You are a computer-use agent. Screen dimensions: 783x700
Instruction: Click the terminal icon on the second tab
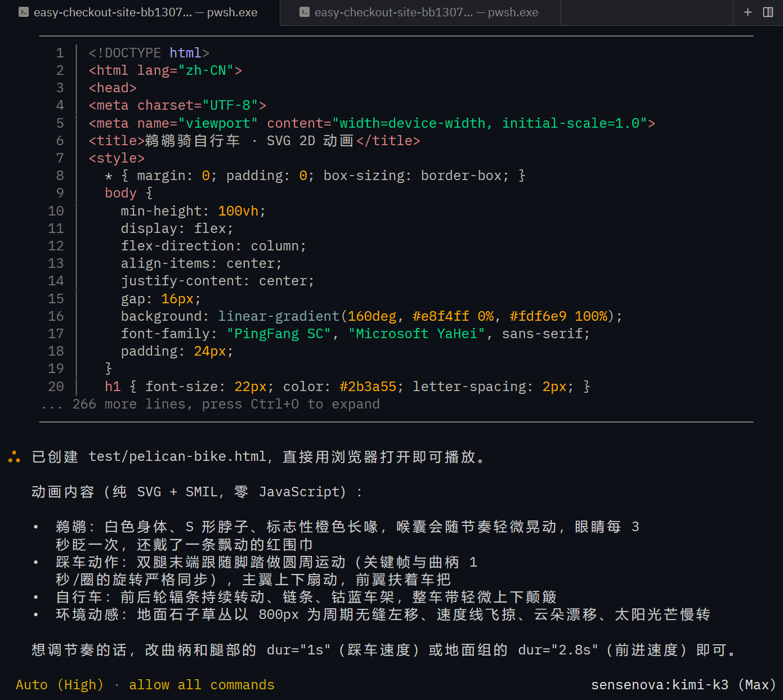pyautogui.click(x=305, y=12)
